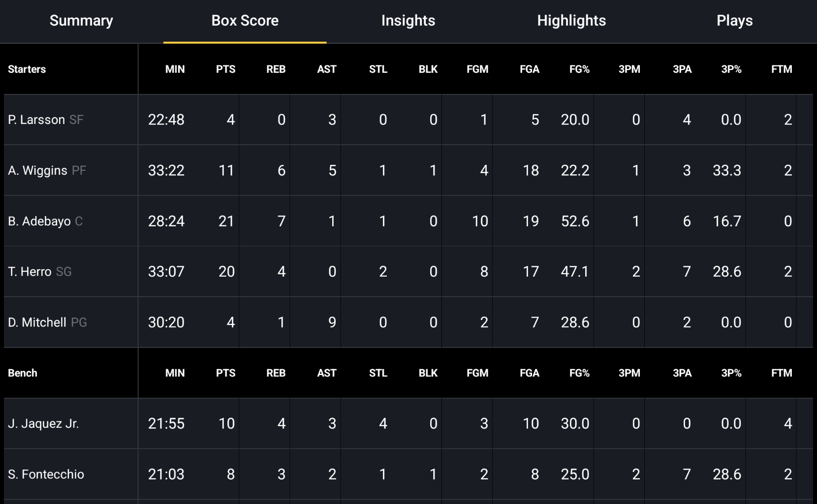Switch to the Insights tab
The height and width of the screenshot is (504, 817).
pos(408,21)
